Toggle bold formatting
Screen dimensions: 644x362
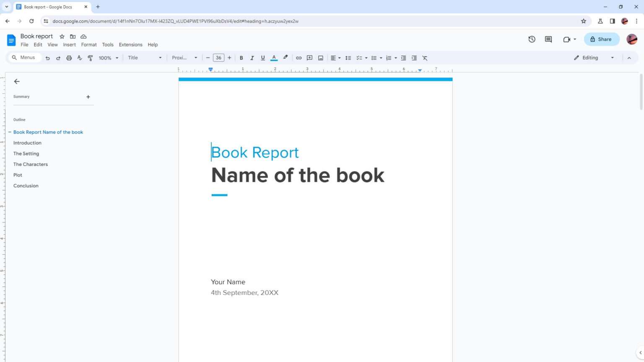(x=241, y=57)
